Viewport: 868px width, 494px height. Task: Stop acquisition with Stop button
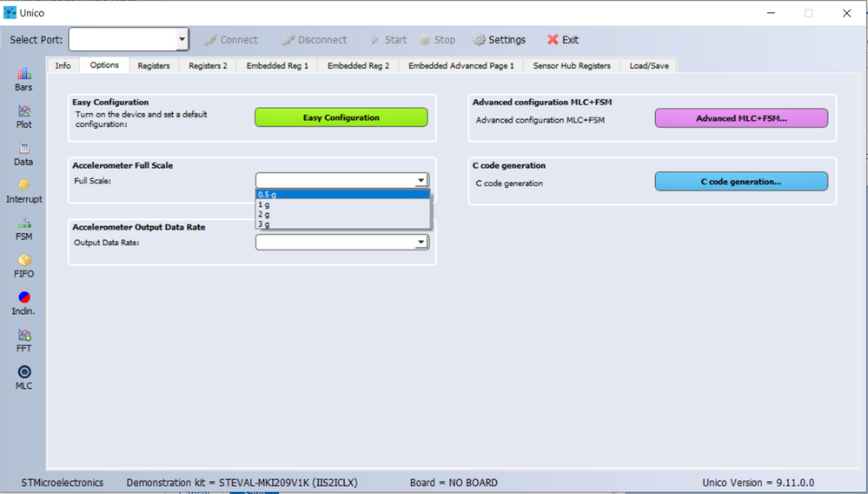tap(437, 40)
